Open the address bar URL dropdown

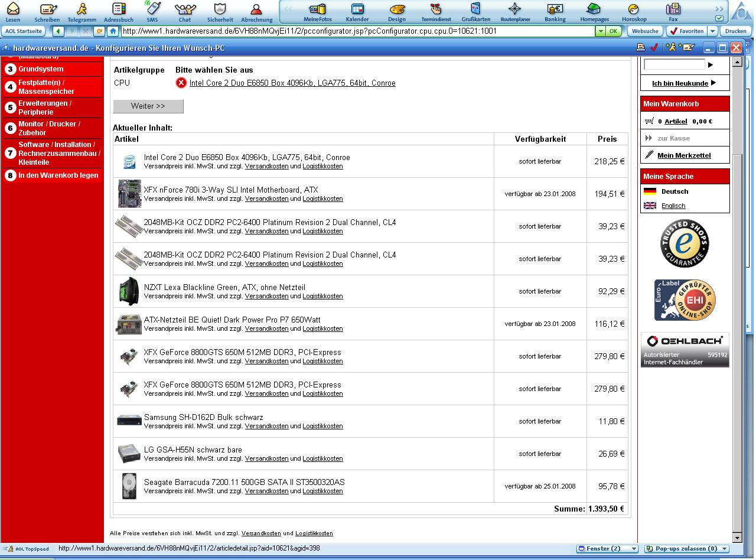601,31
